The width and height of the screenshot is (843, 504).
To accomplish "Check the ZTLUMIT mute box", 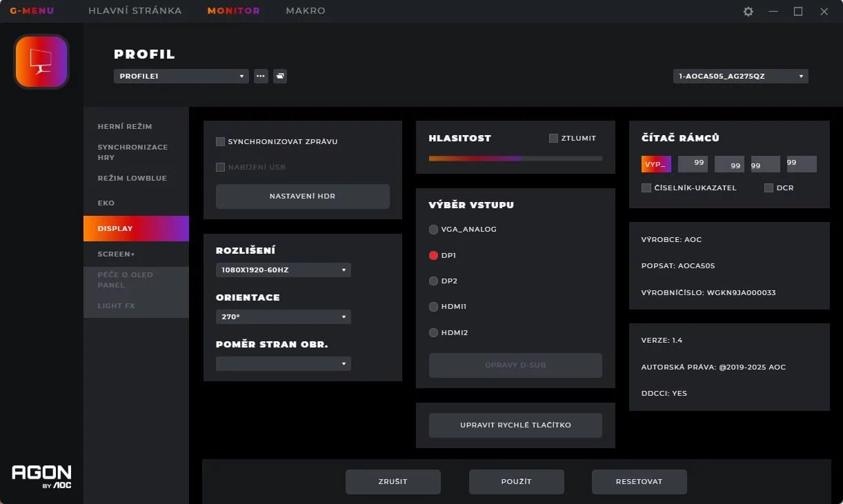I will 553,138.
